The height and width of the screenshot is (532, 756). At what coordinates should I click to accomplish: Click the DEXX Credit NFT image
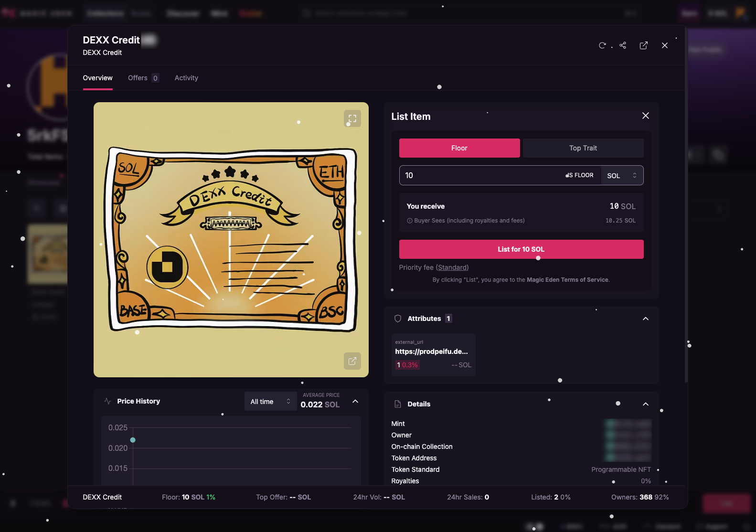coord(231,240)
